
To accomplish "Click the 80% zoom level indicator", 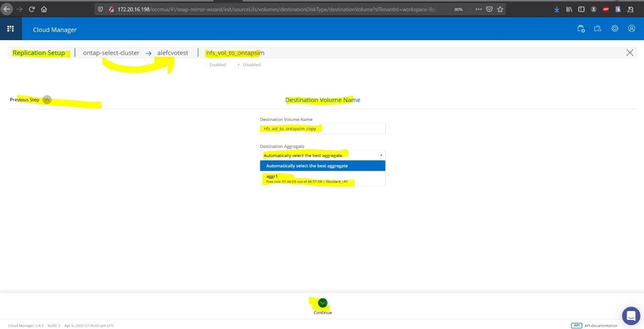I will [x=458, y=9].
